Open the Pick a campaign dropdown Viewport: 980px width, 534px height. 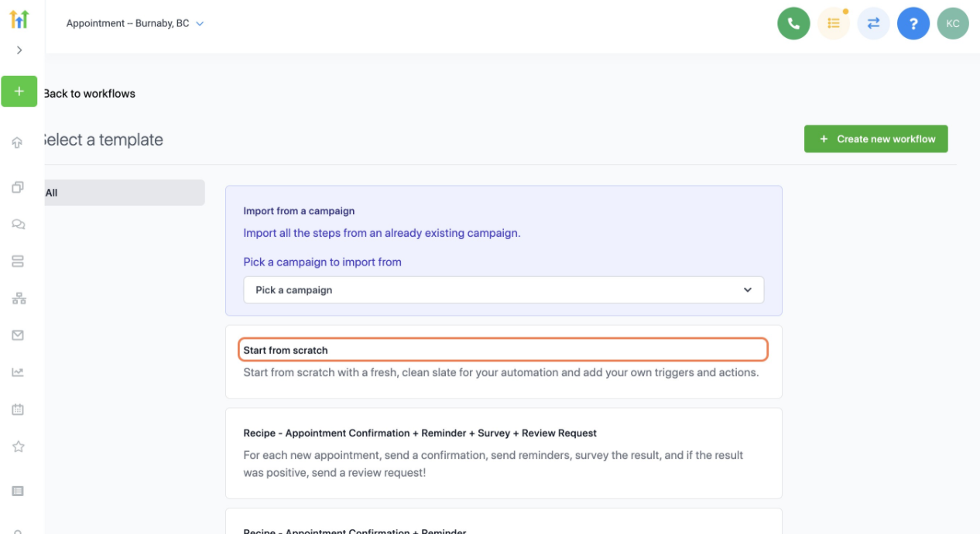tap(503, 289)
